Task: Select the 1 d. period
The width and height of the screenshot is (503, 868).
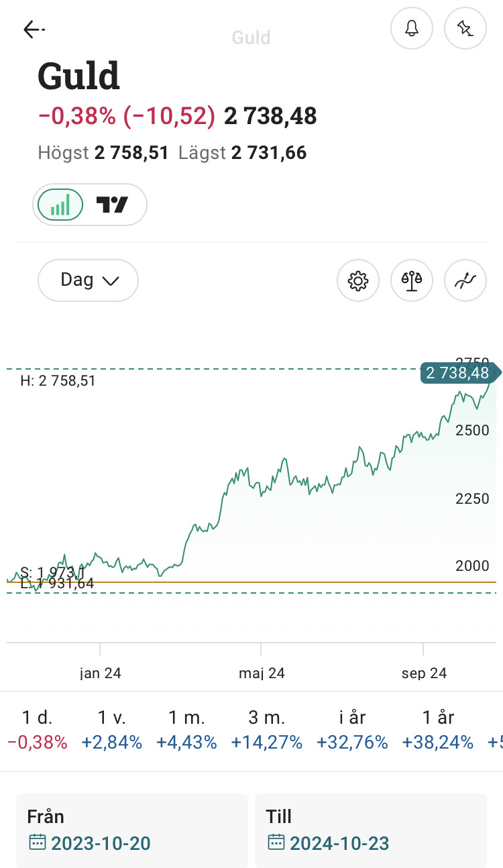Action: pos(38,730)
